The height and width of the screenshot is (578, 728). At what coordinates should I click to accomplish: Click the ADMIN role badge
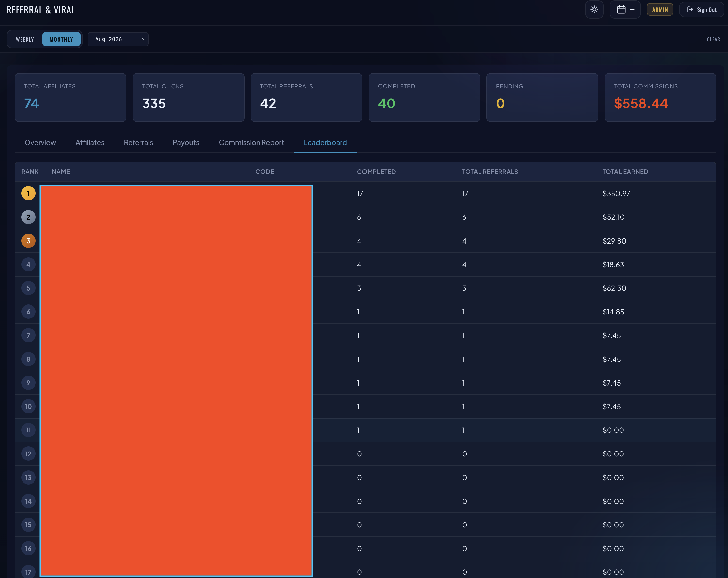tap(659, 9)
